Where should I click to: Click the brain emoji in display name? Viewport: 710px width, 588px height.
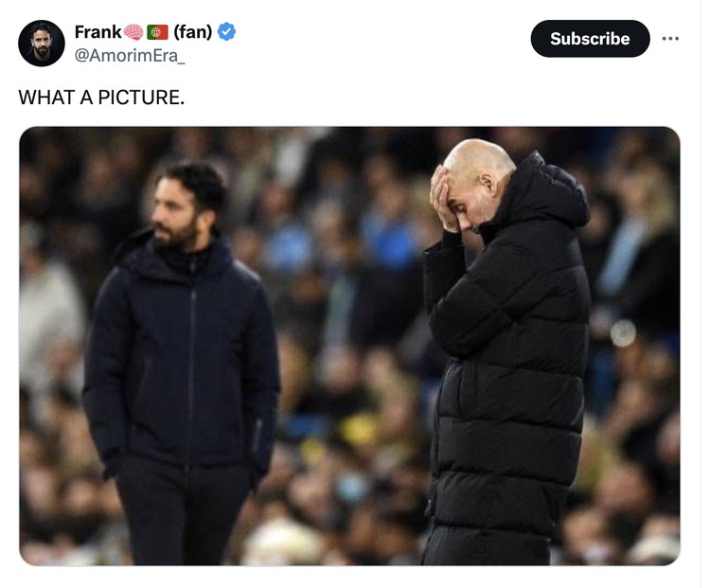133,32
